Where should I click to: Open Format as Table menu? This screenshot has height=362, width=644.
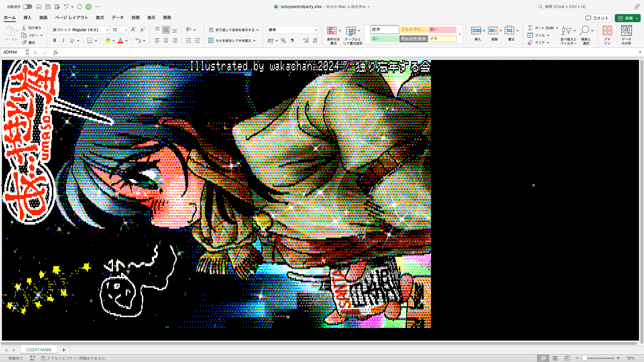click(x=353, y=36)
